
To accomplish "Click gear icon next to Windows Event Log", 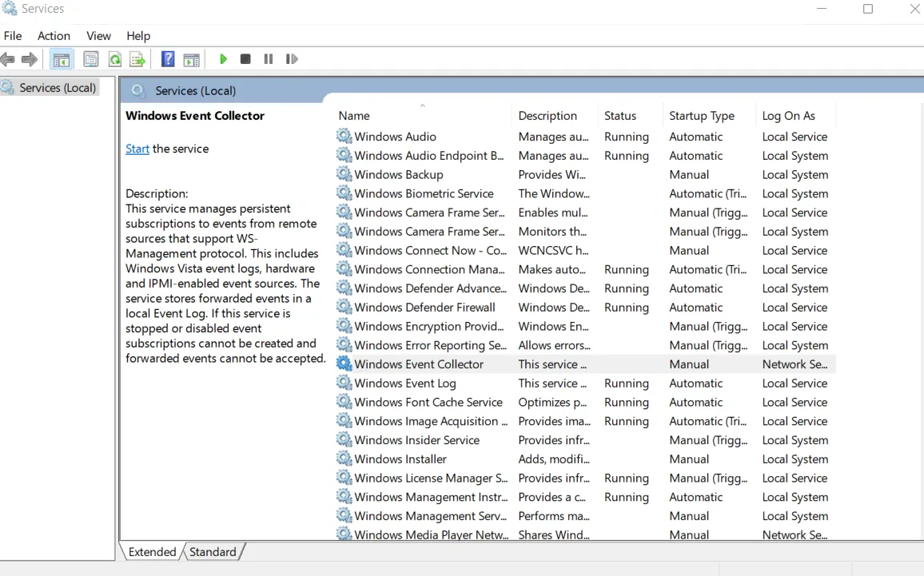I will pos(345,383).
